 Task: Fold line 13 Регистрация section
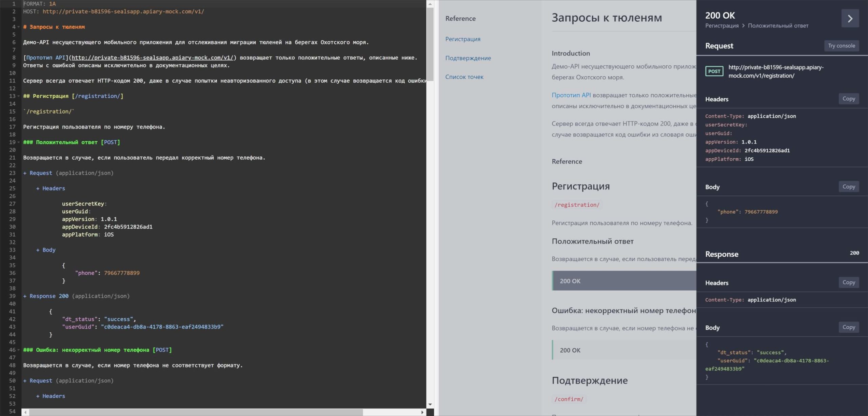pos(19,96)
